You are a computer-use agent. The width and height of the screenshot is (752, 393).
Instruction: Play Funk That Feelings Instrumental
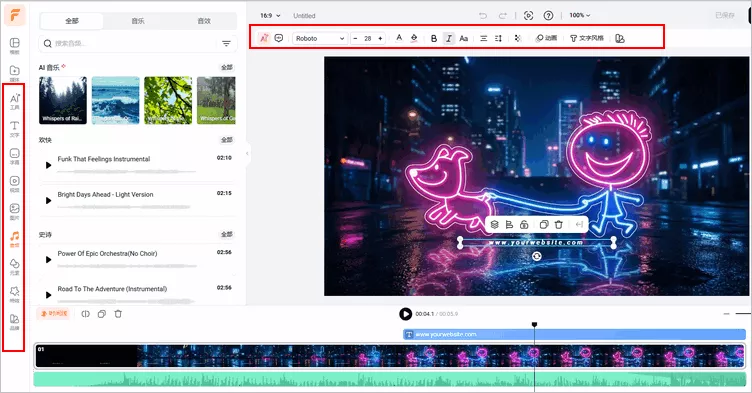pos(48,165)
